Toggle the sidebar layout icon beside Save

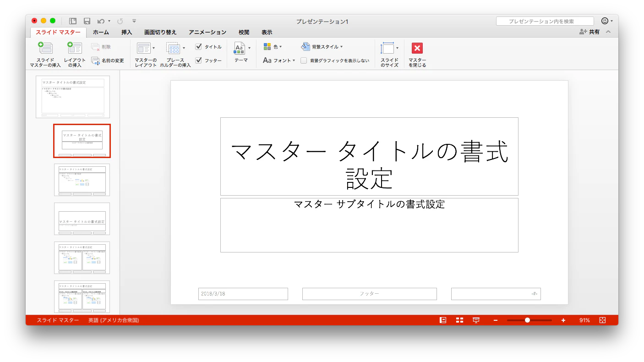coord(73,21)
